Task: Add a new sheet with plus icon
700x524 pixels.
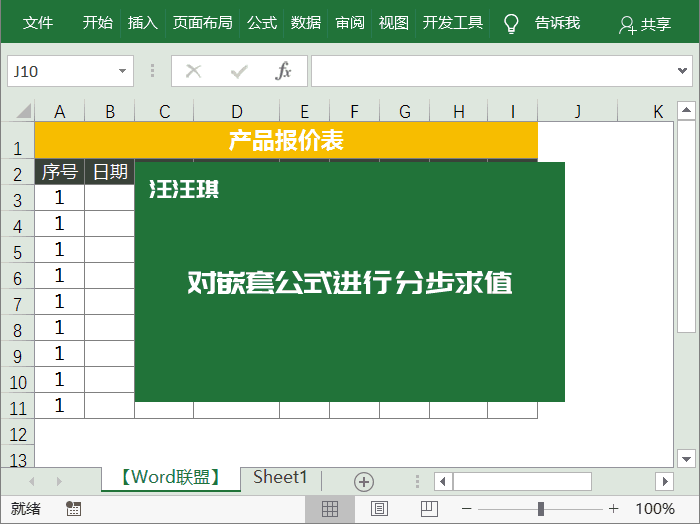Action: (364, 482)
